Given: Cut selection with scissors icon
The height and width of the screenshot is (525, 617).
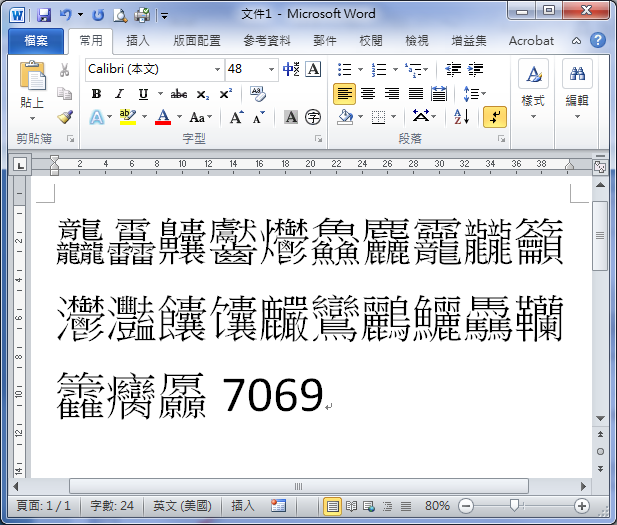Looking at the screenshot, I should (x=65, y=70).
